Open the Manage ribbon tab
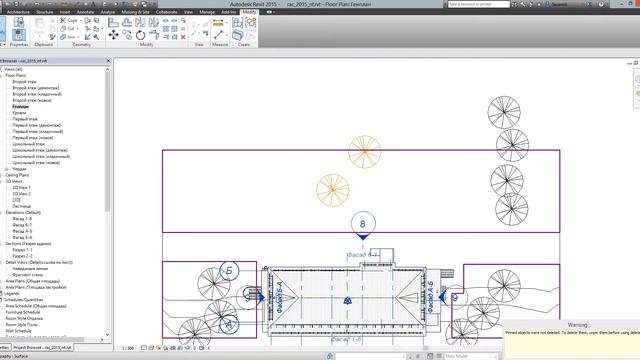This screenshot has width=640, height=360. tap(207, 12)
